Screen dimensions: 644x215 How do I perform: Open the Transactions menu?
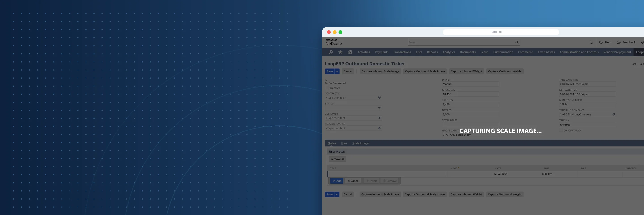point(402,52)
